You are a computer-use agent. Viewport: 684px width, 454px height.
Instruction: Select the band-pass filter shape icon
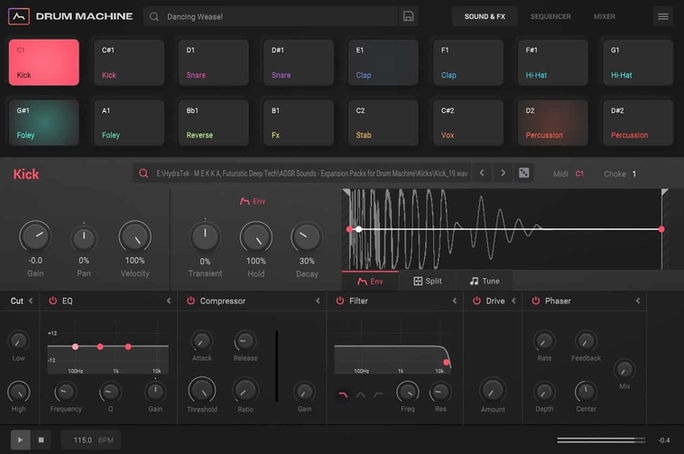pyautogui.click(x=360, y=395)
